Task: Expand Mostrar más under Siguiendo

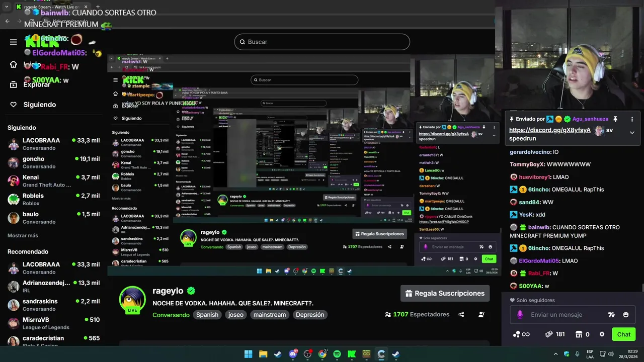Action: pyautogui.click(x=23, y=235)
